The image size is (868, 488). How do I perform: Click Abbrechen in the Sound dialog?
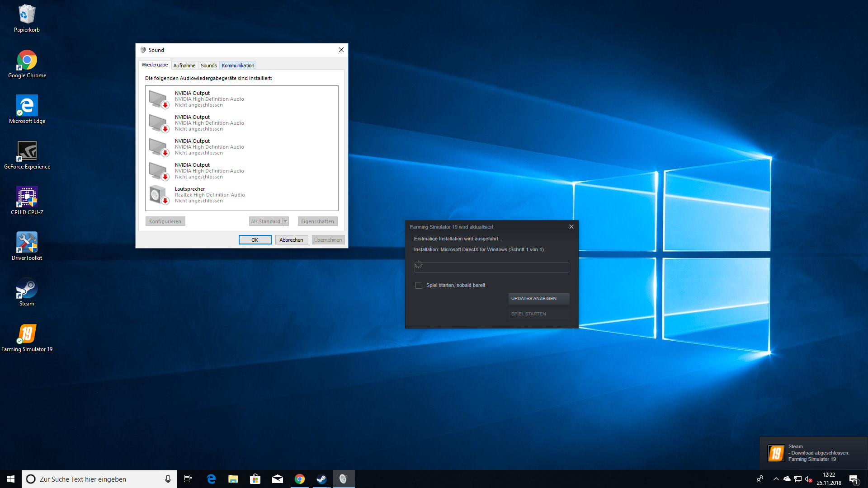(292, 240)
